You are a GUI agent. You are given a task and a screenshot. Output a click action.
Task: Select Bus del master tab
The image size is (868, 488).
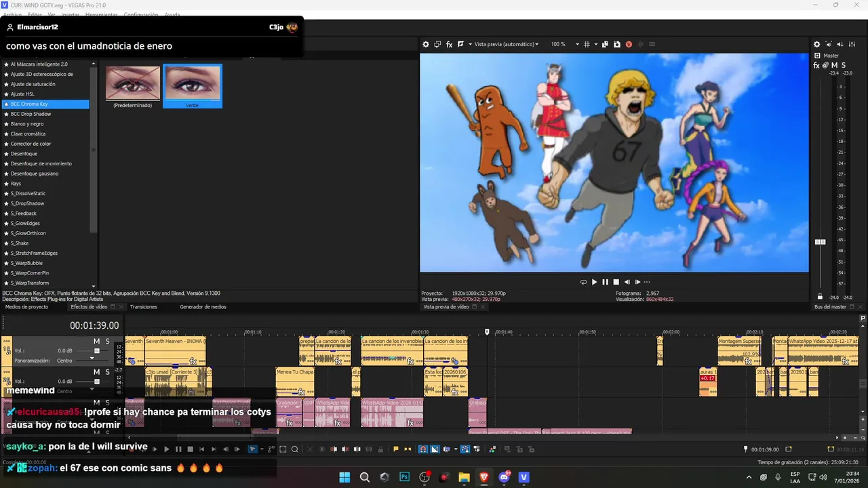(x=830, y=307)
